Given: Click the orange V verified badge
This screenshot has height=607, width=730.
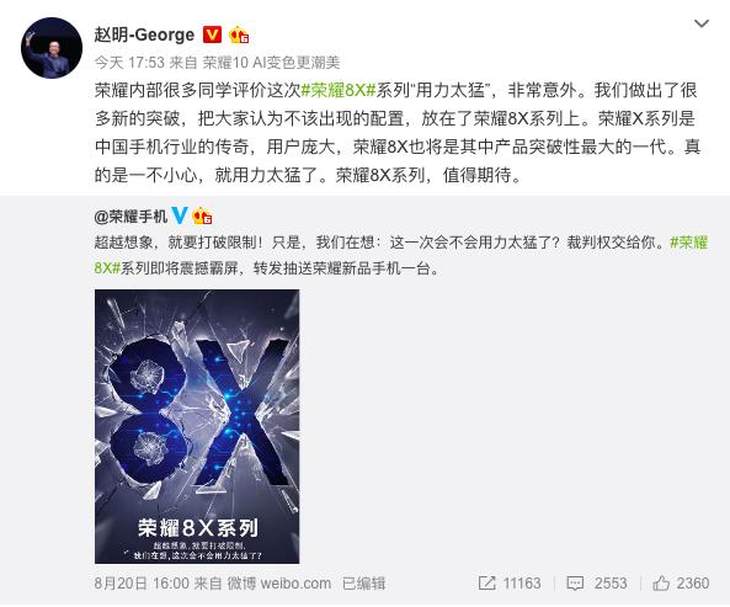Looking at the screenshot, I should pyautogui.click(x=212, y=34).
